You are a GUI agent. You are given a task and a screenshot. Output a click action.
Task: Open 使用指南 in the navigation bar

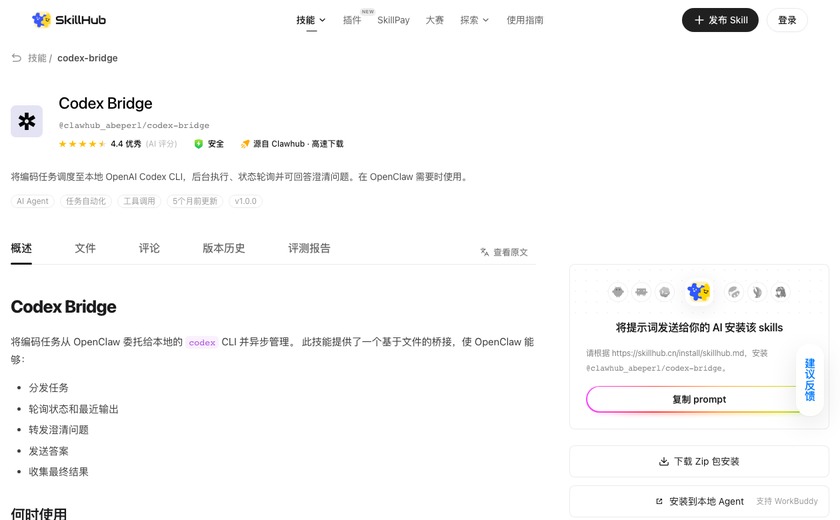point(524,20)
